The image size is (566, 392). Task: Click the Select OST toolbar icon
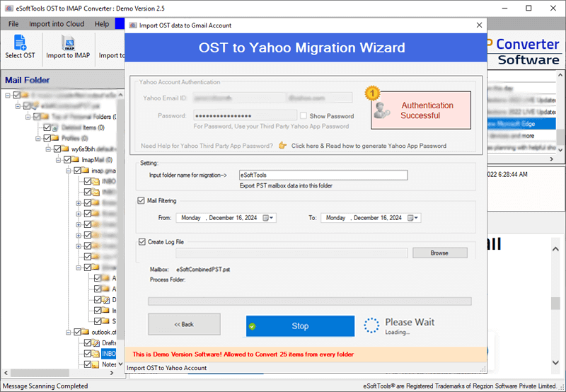20,42
